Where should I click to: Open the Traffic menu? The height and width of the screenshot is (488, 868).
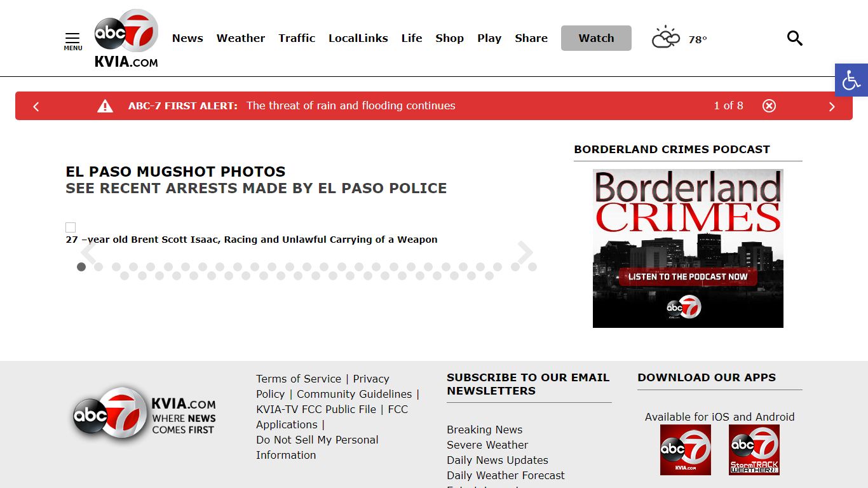[x=297, y=38]
